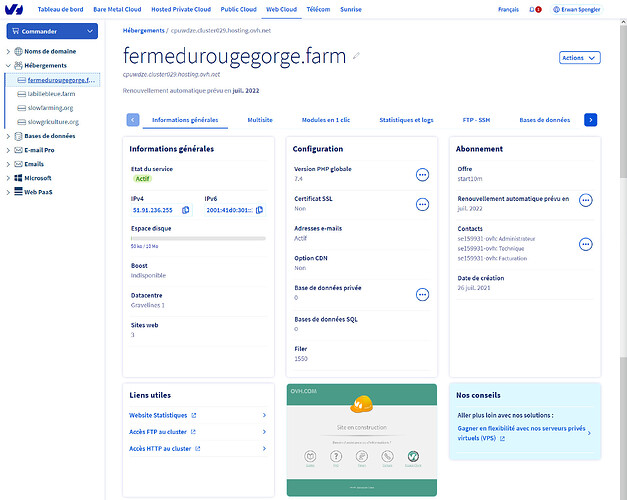The image size is (627, 500).
Task: Click the Bases de données sidebar icon
Action: click(x=18, y=136)
